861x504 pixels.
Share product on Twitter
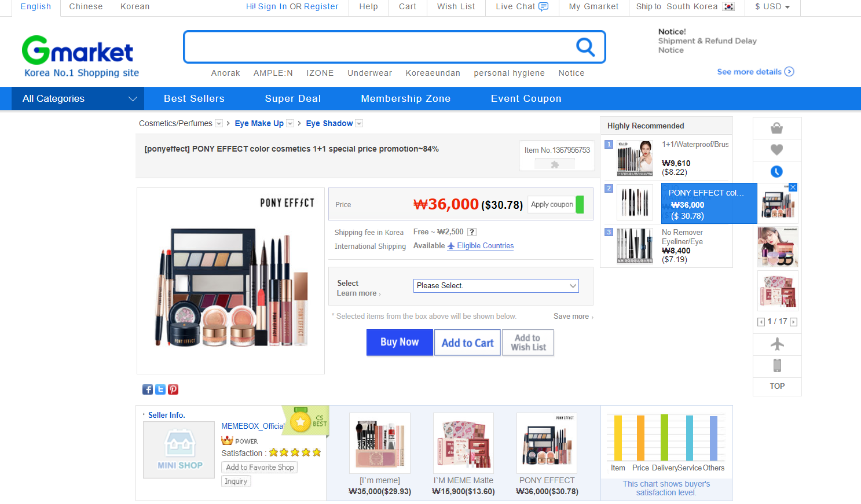160,389
